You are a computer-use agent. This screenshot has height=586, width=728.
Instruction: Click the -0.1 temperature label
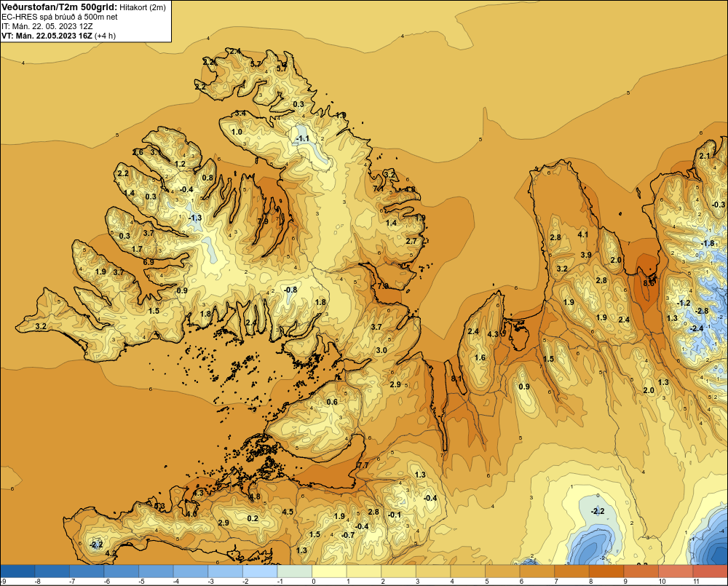point(394,515)
